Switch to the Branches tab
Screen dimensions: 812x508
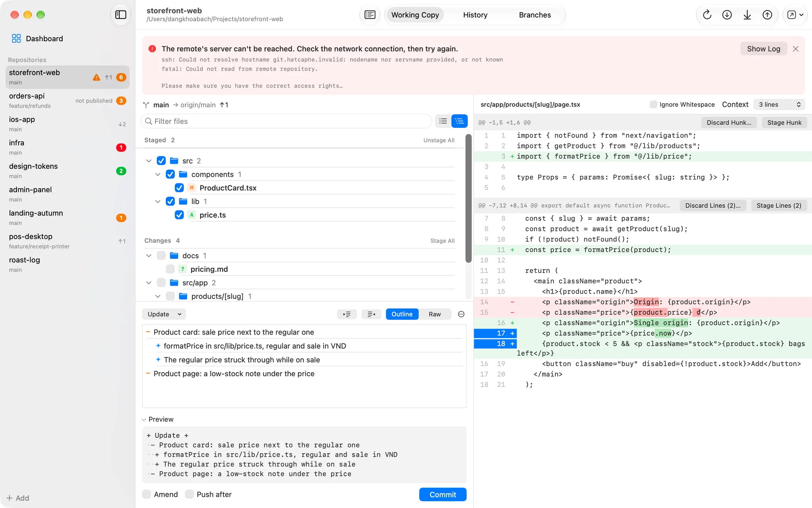[x=534, y=15]
